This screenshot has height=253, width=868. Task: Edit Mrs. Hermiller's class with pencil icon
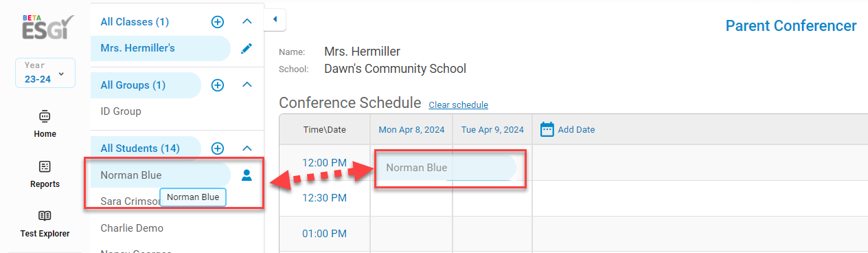pos(247,48)
